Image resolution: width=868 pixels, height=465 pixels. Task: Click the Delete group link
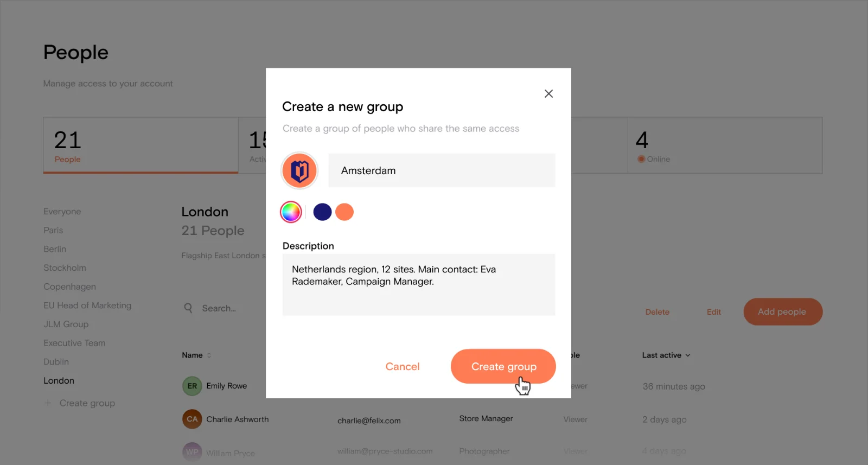pyautogui.click(x=658, y=312)
